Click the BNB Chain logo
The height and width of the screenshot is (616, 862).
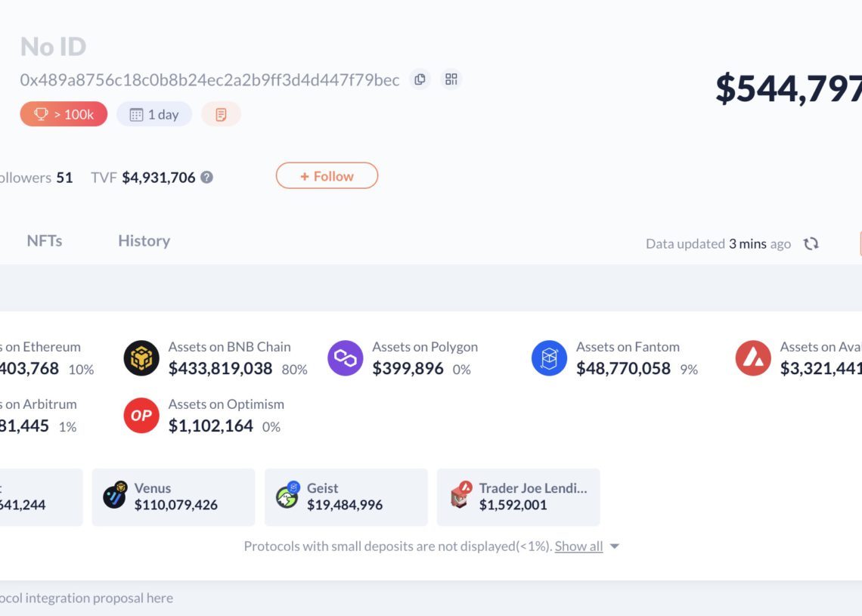[141, 358]
